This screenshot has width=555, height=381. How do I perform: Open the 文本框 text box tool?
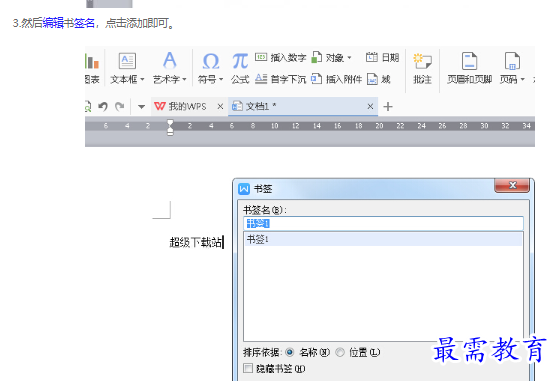[x=127, y=68]
